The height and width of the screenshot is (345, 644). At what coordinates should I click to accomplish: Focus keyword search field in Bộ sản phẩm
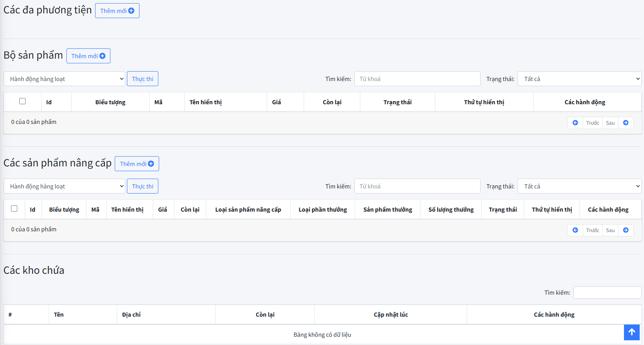pyautogui.click(x=417, y=79)
